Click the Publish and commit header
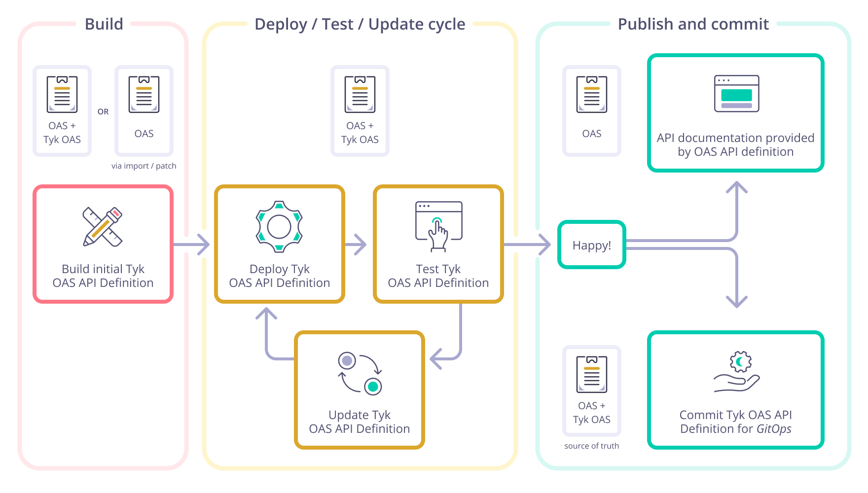This screenshot has width=868, height=493. pos(693,24)
